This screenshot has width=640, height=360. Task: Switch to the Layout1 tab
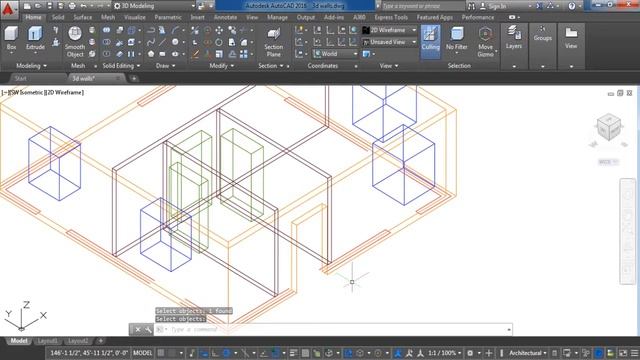48,341
